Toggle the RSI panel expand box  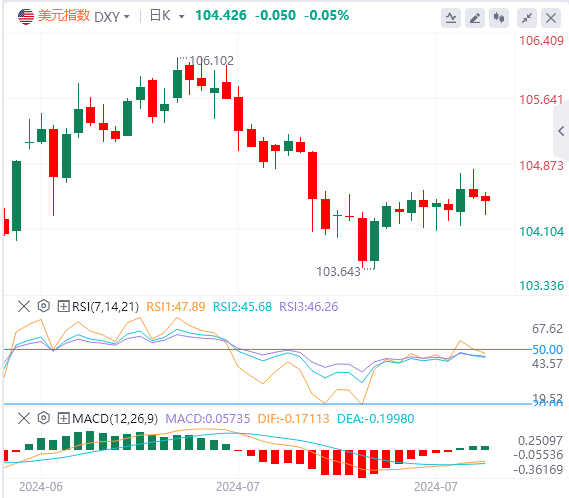click(x=63, y=307)
